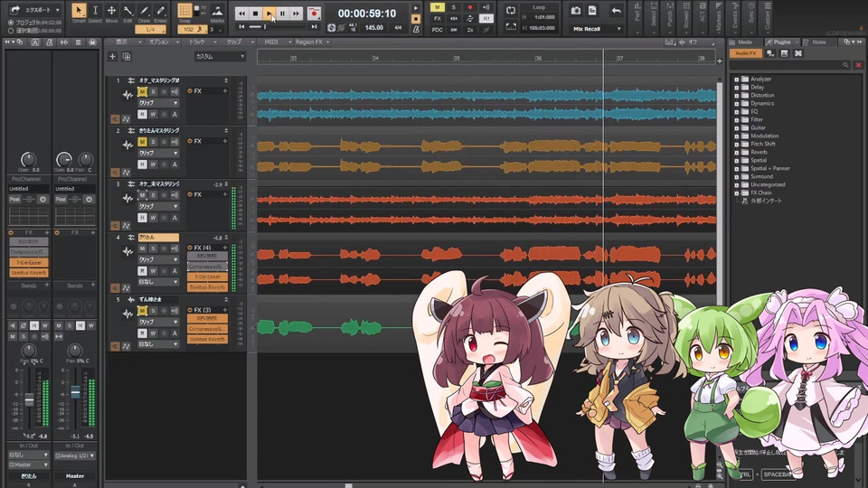
Task: Expand the EQ plugin folder
Action: pos(737,112)
